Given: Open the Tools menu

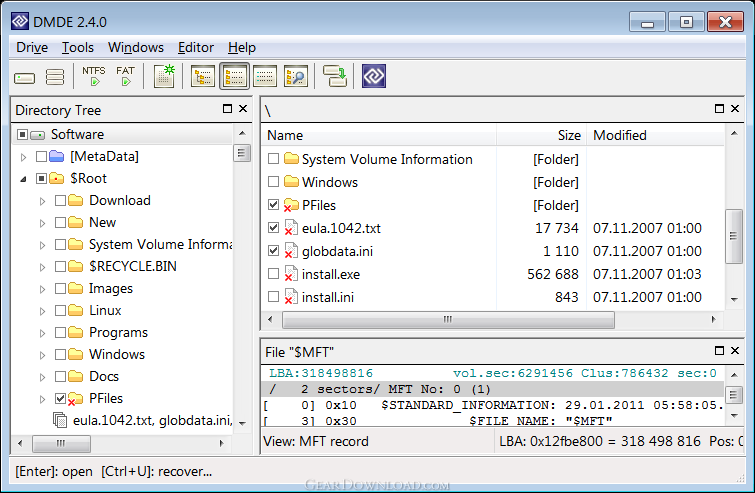Looking at the screenshot, I should pyautogui.click(x=78, y=47).
